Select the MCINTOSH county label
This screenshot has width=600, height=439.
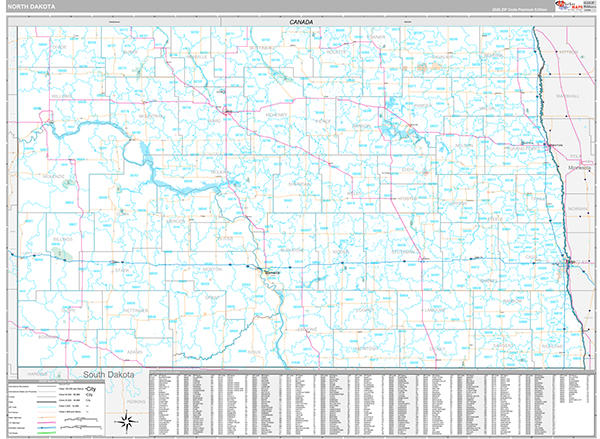point(365,348)
